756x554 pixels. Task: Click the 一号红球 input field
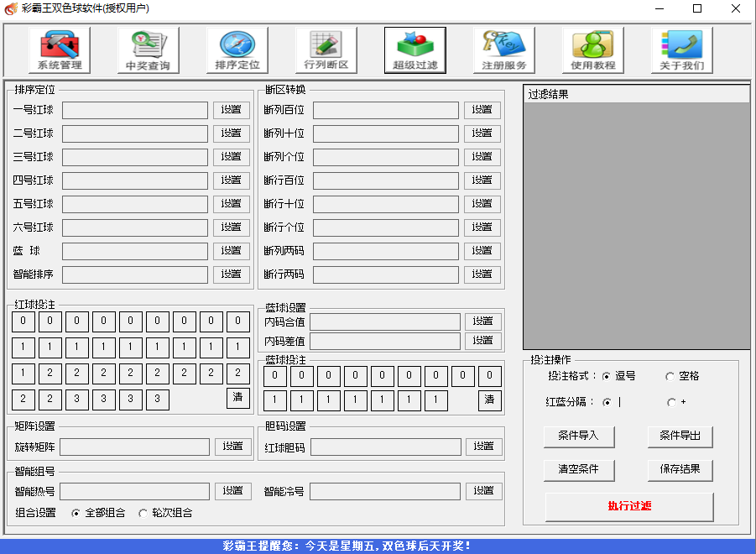[135, 111]
